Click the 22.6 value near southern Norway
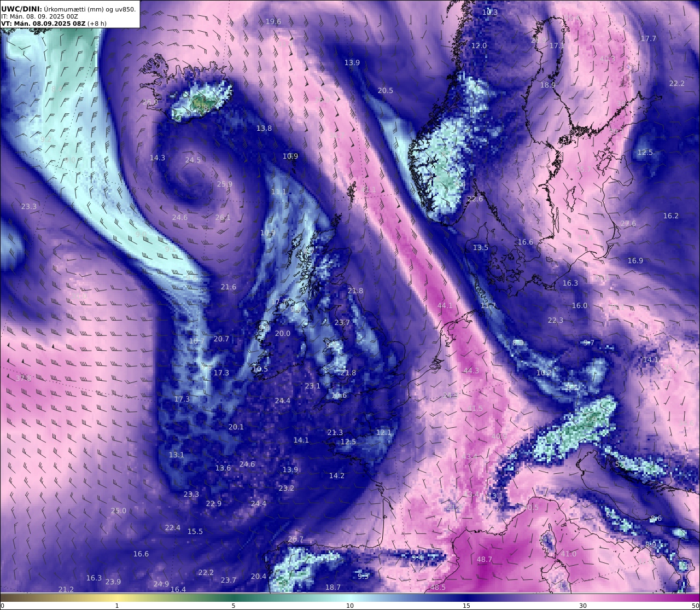This screenshot has width=700, height=610. click(475, 199)
